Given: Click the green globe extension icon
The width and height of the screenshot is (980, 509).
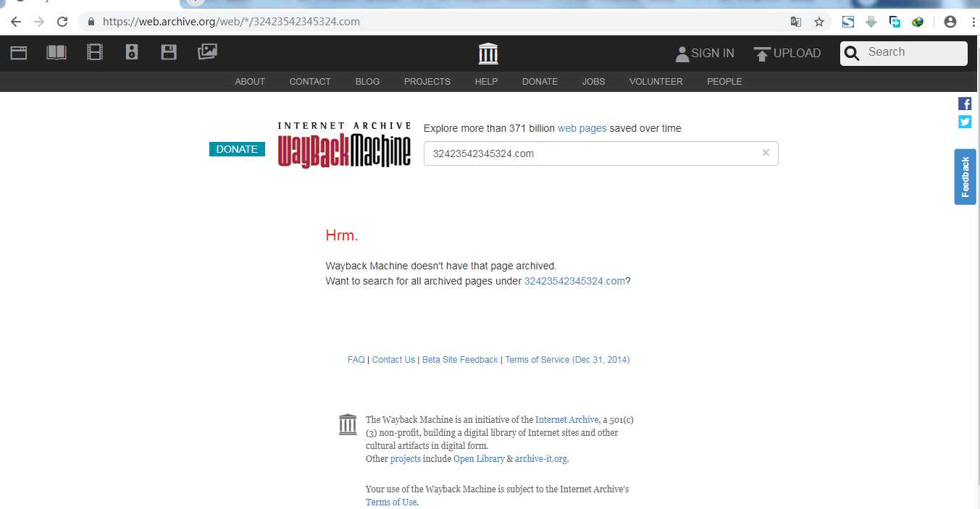Looking at the screenshot, I should (918, 22).
